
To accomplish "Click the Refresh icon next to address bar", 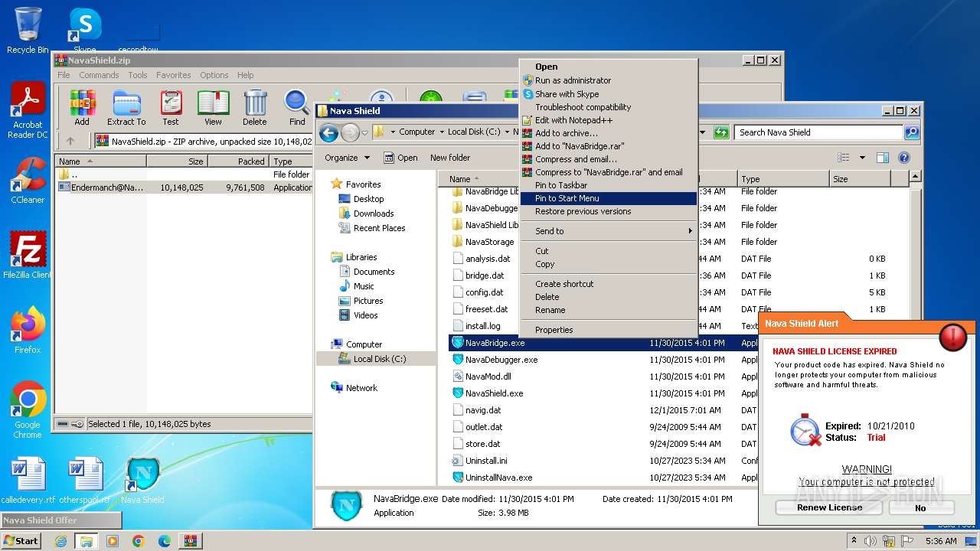I will (720, 132).
